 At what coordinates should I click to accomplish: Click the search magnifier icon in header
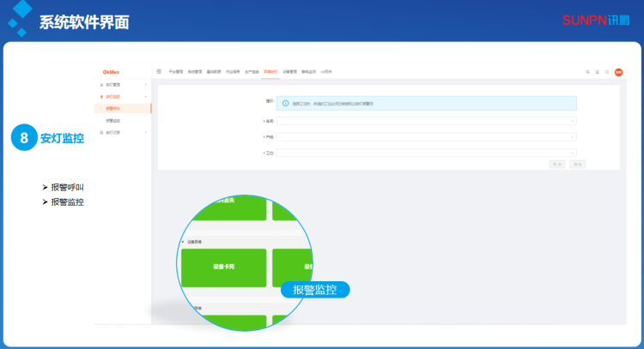[587, 72]
